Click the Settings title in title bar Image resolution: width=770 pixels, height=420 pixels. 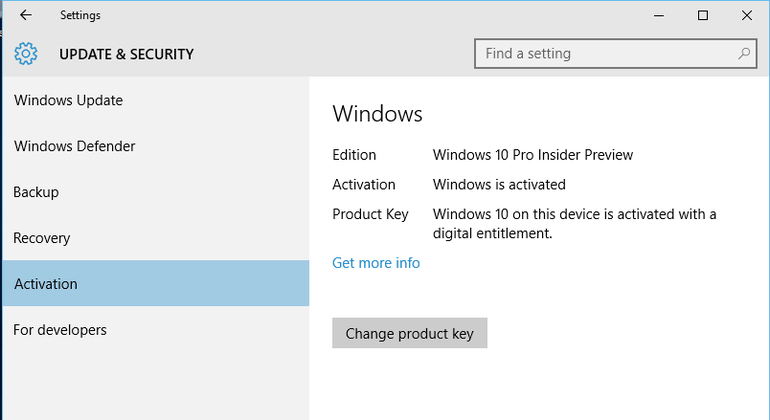click(80, 16)
